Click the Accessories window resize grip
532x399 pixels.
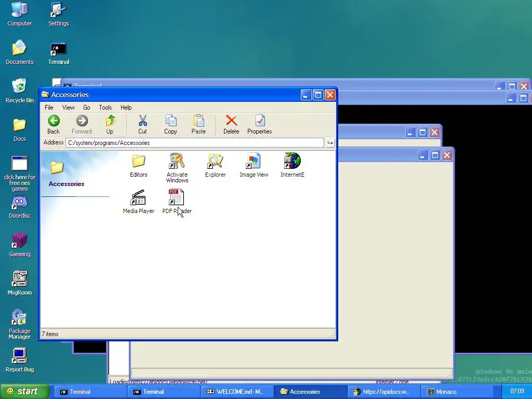(x=332, y=336)
